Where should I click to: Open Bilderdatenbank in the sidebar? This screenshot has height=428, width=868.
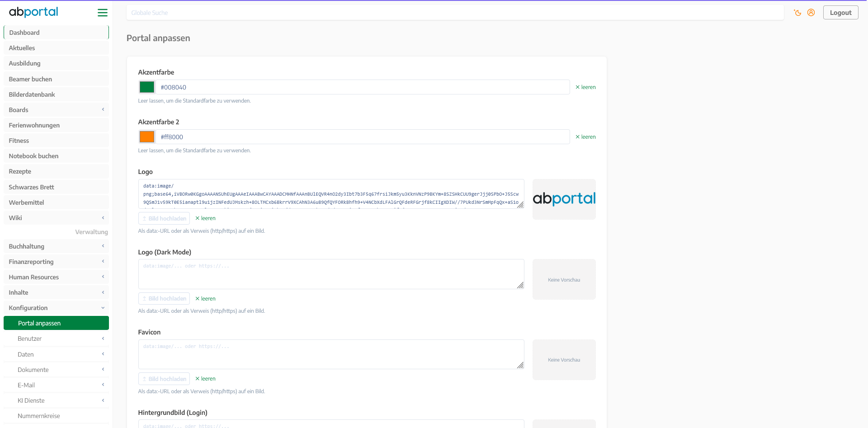click(x=56, y=94)
